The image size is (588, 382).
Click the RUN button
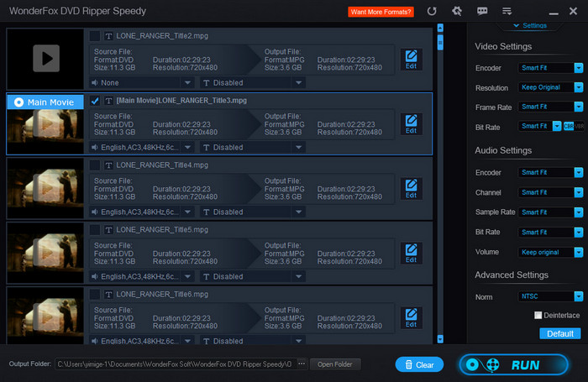pyautogui.click(x=514, y=364)
